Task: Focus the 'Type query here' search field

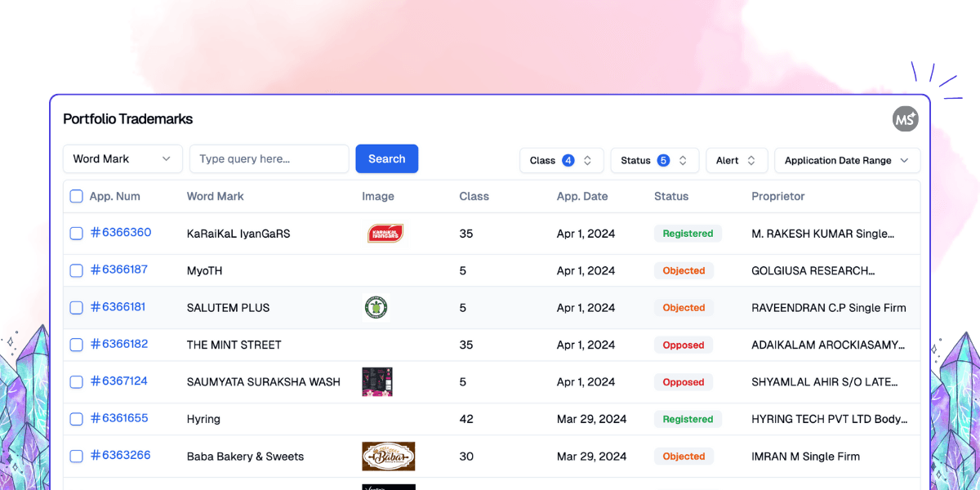Action: (x=269, y=159)
